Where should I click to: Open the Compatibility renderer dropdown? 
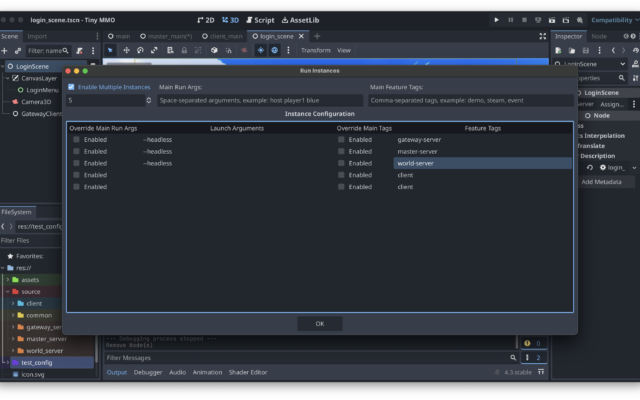pos(615,20)
